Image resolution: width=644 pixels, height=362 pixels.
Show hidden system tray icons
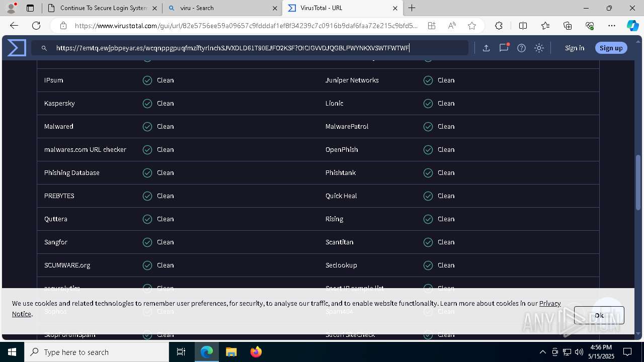(x=542, y=352)
